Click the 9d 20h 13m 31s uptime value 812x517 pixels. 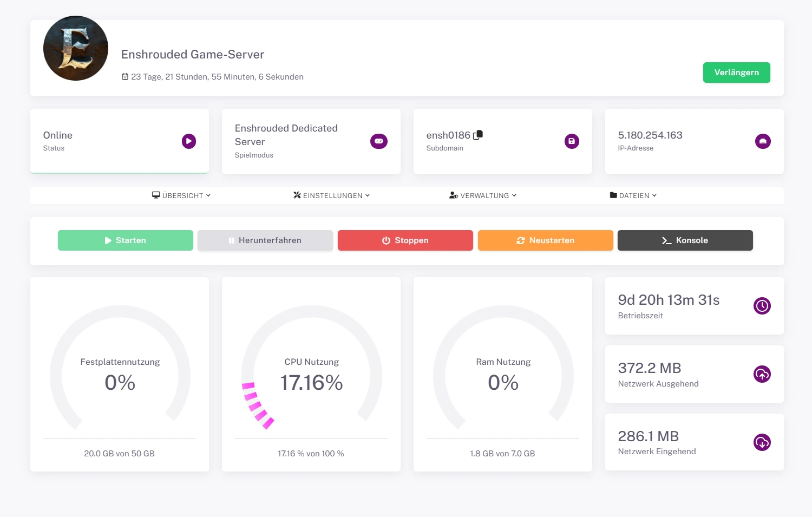(669, 300)
